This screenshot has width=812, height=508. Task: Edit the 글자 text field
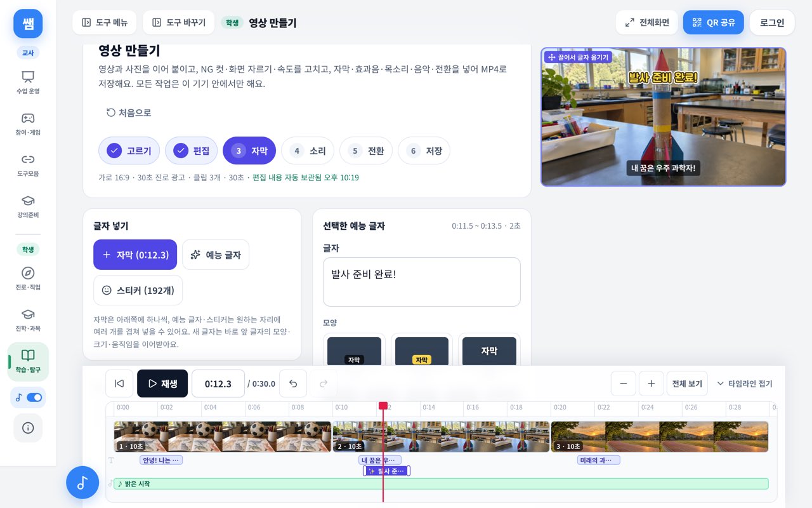422,282
